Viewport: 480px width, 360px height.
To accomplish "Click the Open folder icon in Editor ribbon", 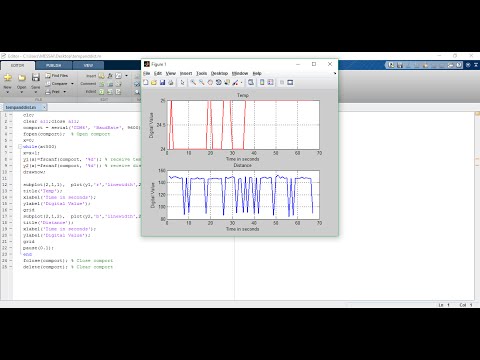I will pos(22,78).
